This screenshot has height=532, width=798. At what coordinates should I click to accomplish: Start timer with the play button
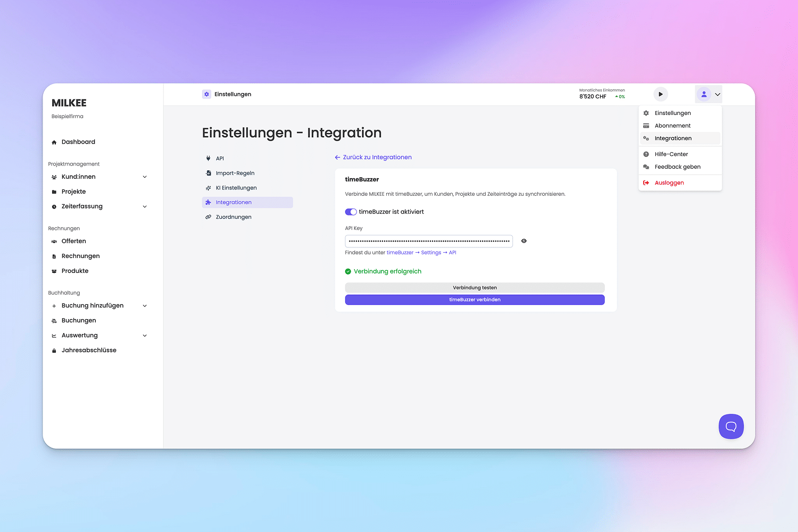tap(660, 94)
